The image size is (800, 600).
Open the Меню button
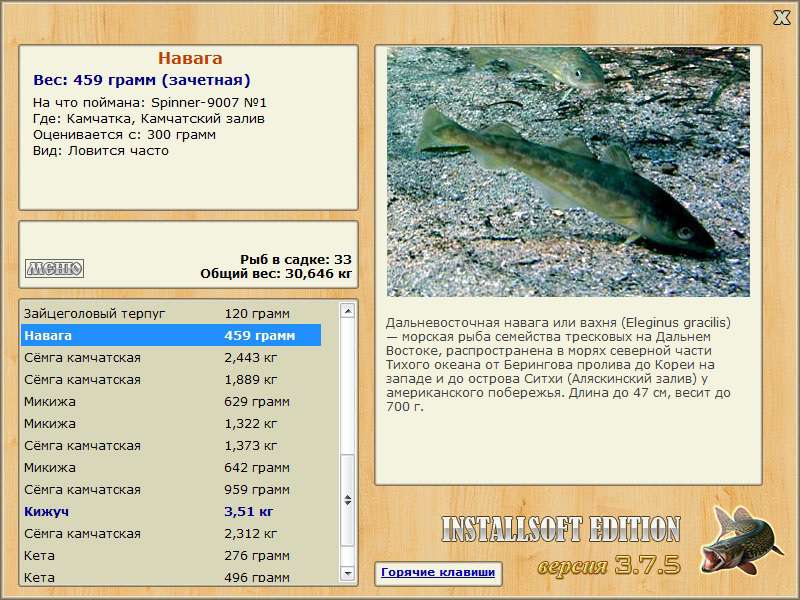click(x=55, y=268)
